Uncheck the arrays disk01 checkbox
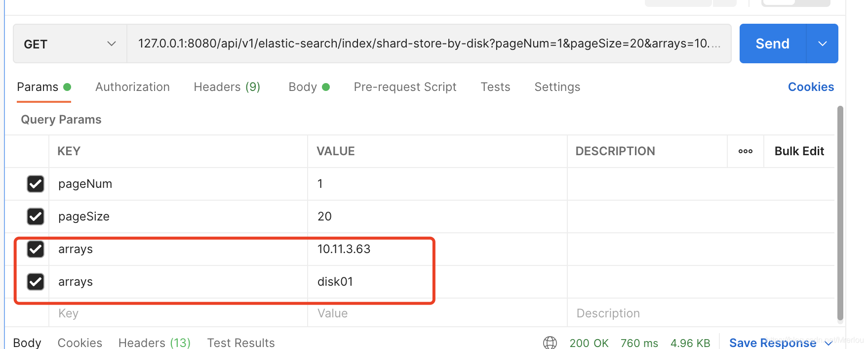The width and height of the screenshot is (868, 349). pyautogui.click(x=36, y=282)
